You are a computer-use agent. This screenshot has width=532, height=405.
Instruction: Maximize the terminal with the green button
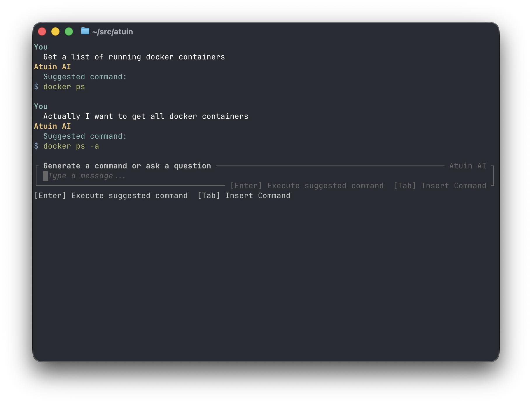[x=69, y=31]
